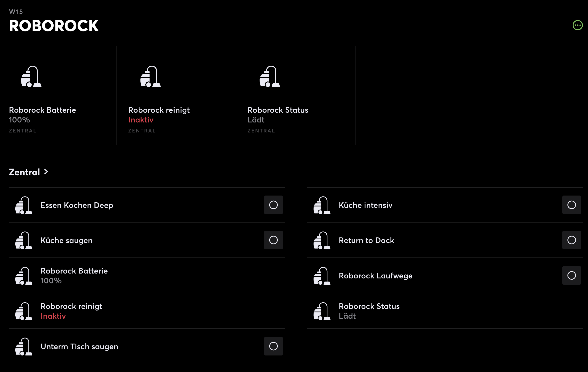Toggle the Küche saugen scene button
The width and height of the screenshot is (588, 372).
[273, 240]
